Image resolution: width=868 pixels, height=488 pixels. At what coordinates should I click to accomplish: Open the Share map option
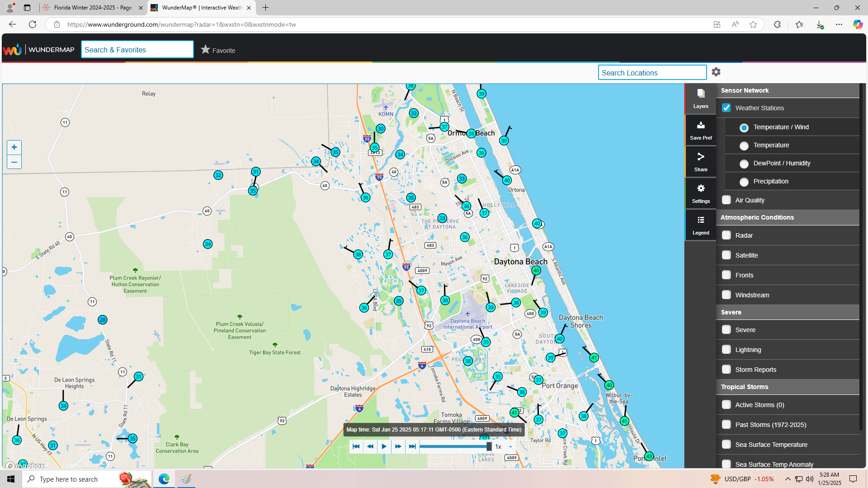tap(700, 162)
